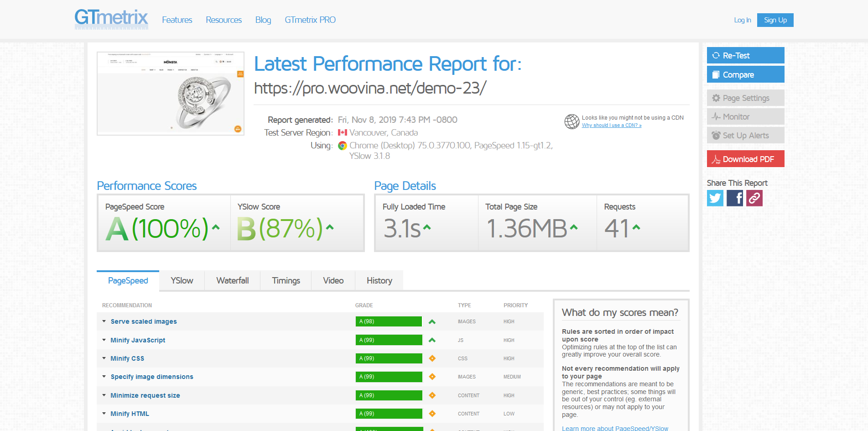
Task: Click the GTmetrix logo
Action: 111,19
